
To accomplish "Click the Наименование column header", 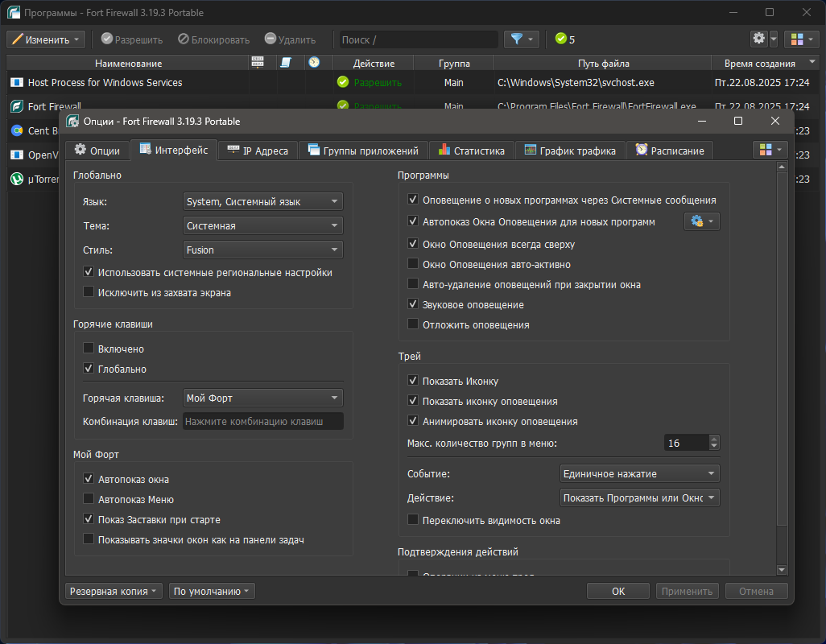I will [x=128, y=63].
